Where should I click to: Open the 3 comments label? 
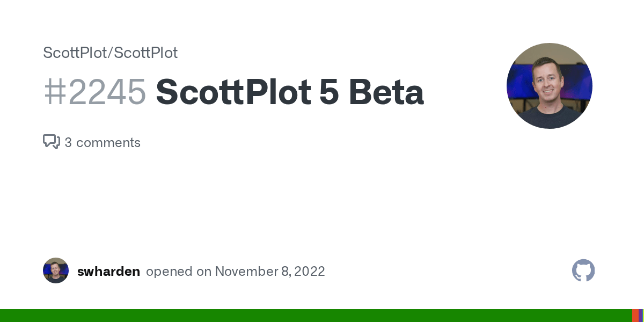pyautogui.click(x=103, y=143)
